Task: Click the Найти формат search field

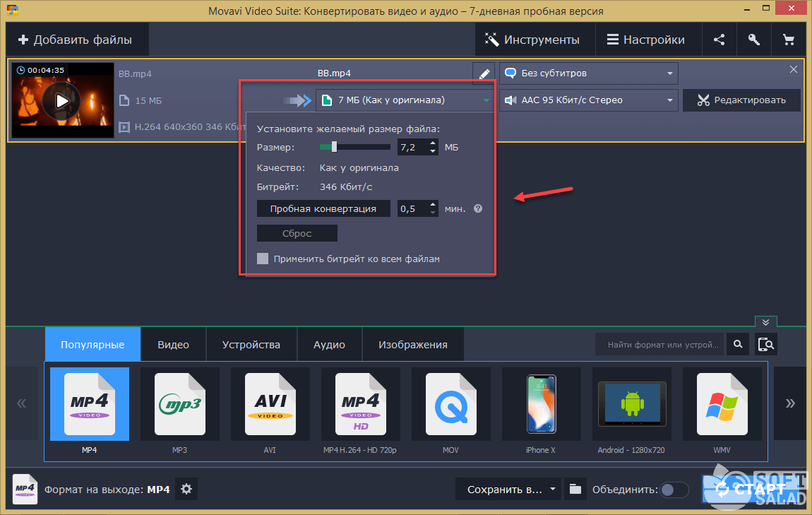Action: click(660, 344)
